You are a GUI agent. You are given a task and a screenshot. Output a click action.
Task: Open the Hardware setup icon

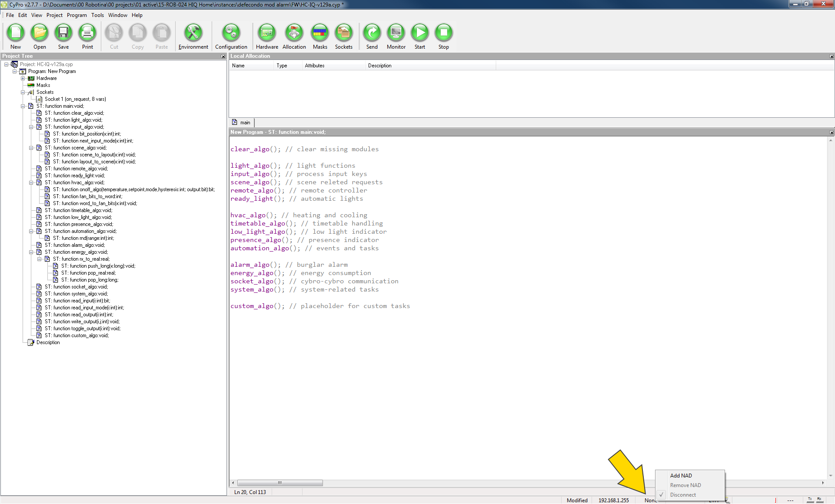point(267,33)
